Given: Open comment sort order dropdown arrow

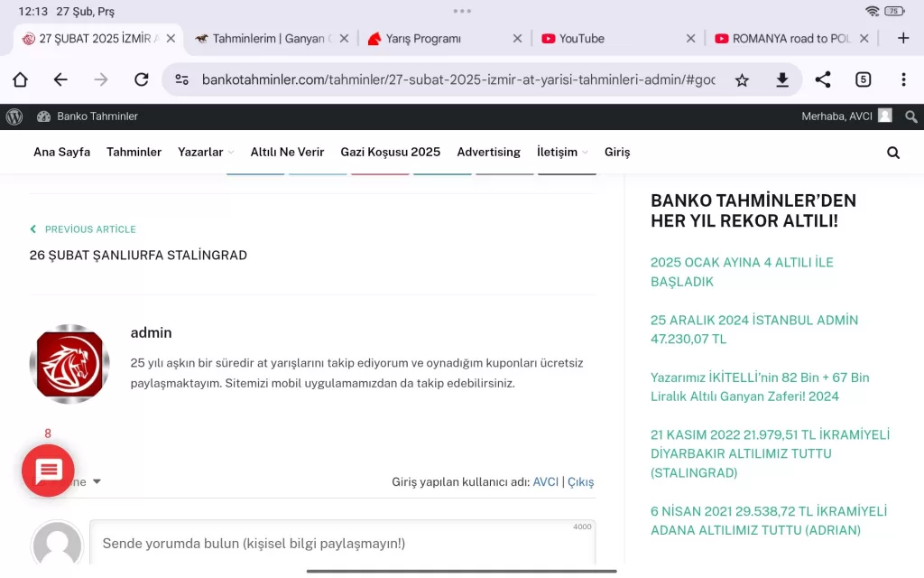Looking at the screenshot, I should click(97, 481).
